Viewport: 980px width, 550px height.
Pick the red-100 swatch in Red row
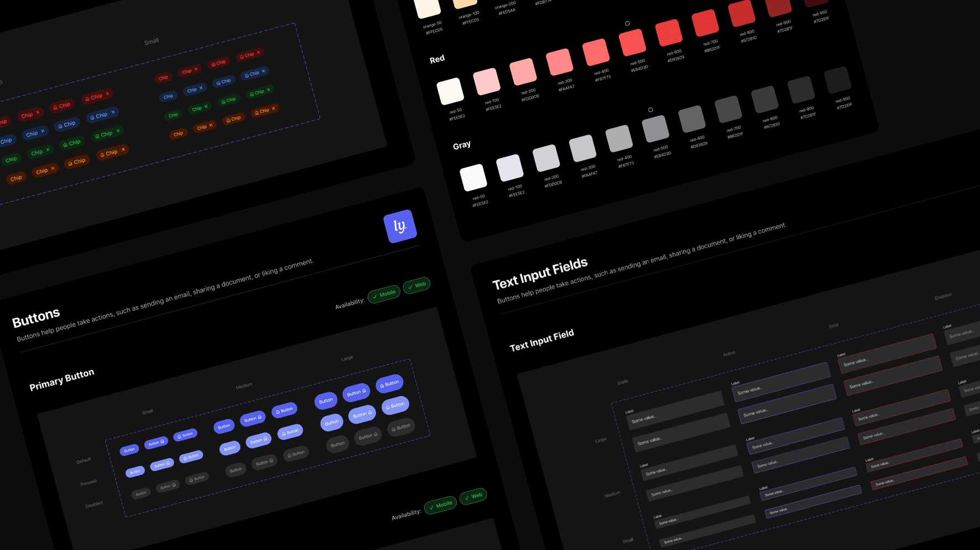click(x=487, y=81)
